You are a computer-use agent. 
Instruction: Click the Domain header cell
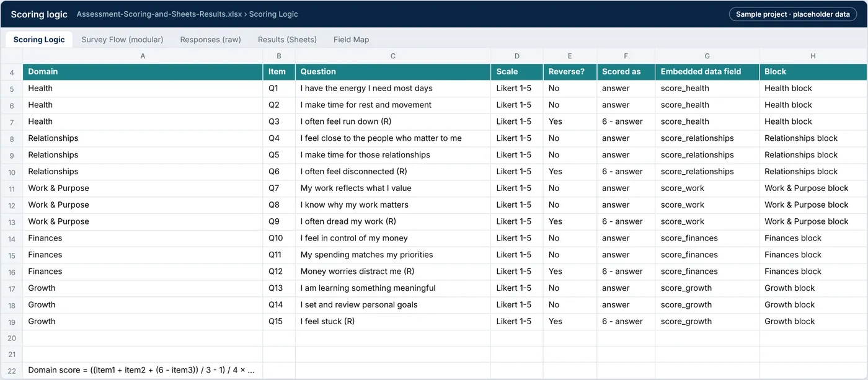(143, 72)
